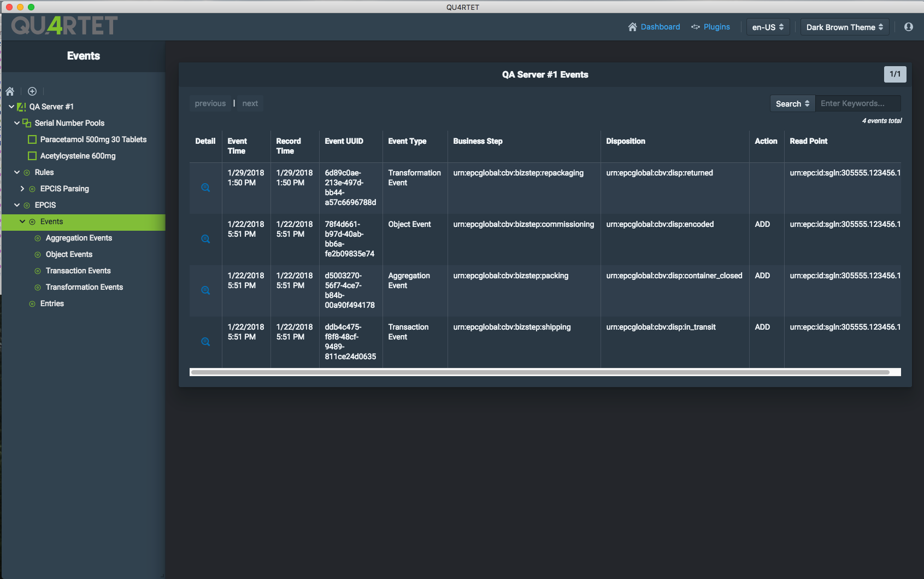Viewport: 924px width, 579px height.
Task: Click the circle icon beside Object Events
Action: (38, 255)
